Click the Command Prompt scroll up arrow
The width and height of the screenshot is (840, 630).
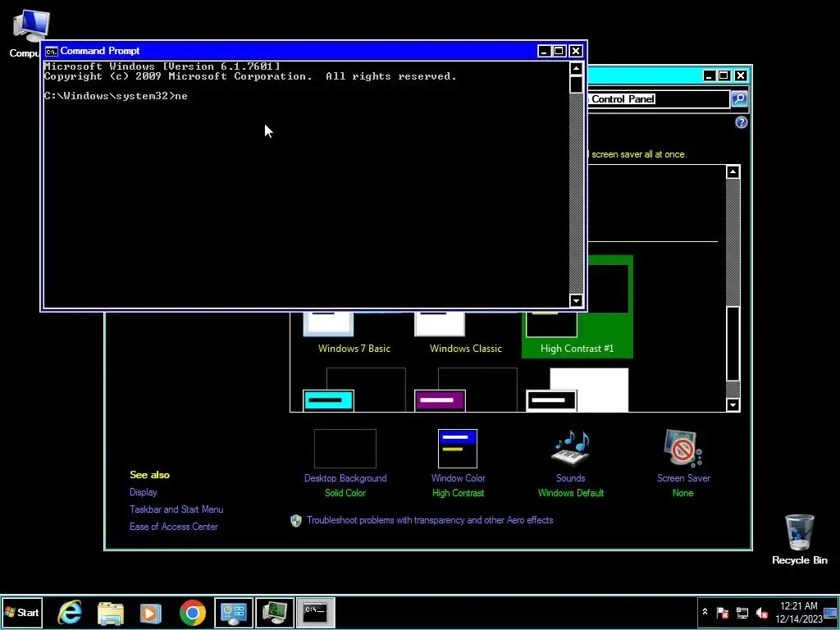coord(576,69)
